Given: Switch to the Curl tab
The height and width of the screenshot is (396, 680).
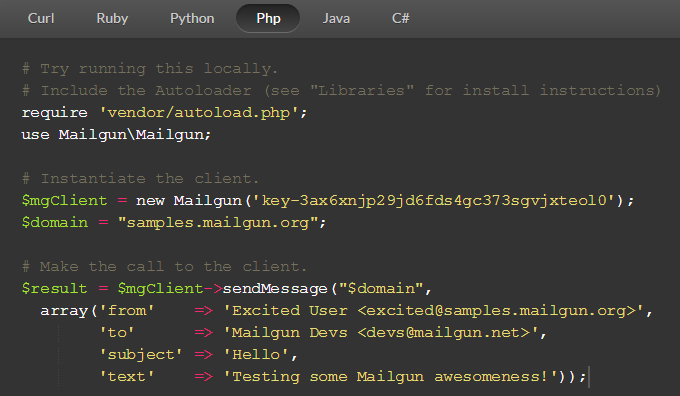Looking at the screenshot, I should click(x=41, y=18).
